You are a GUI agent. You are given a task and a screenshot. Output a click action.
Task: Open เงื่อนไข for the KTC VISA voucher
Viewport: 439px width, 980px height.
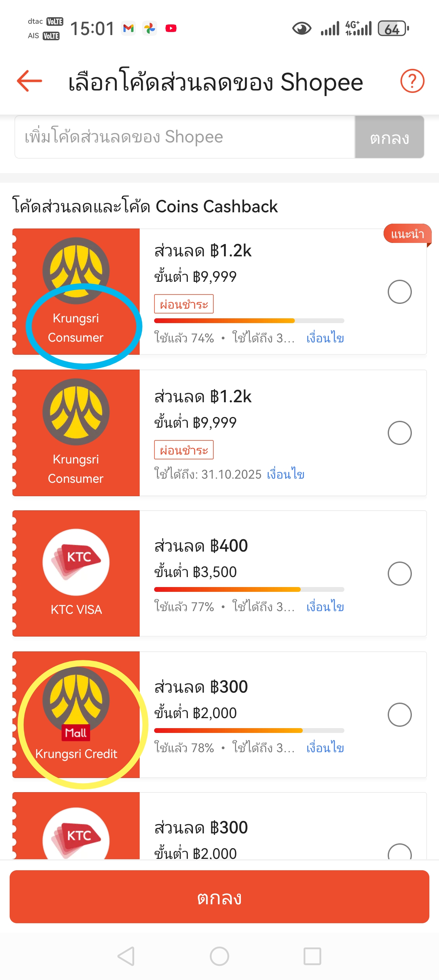point(325,606)
